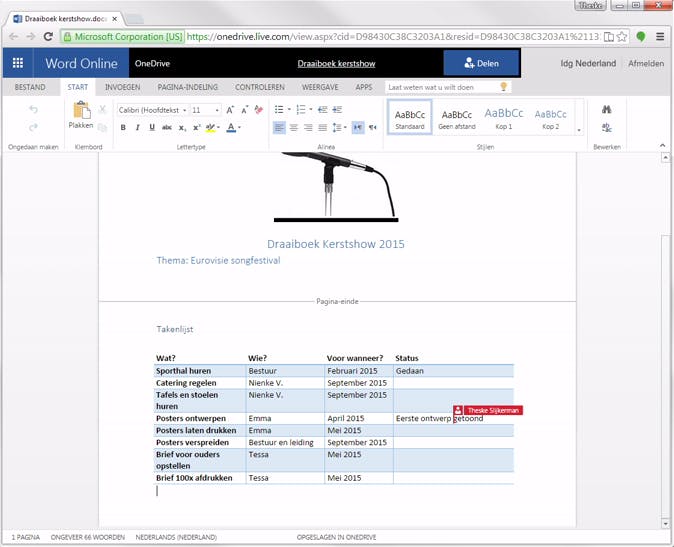674x547 pixels.
Task: Apply subscript formatting
Action: pos(182,128)
